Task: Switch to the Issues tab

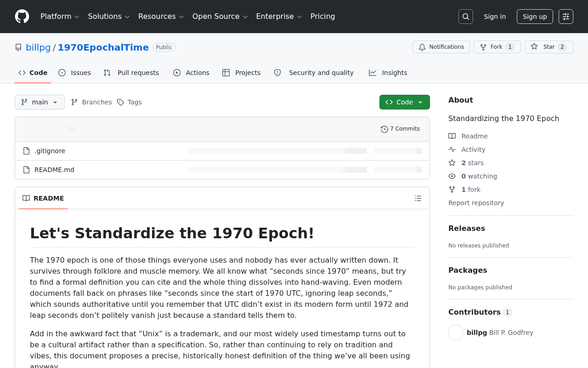Action: point(75,73)
